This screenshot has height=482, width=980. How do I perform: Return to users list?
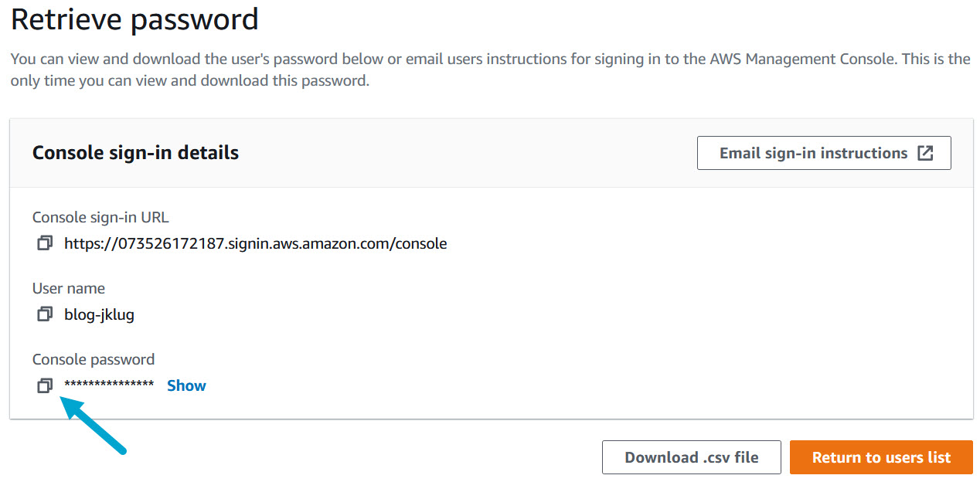[881, 457]
